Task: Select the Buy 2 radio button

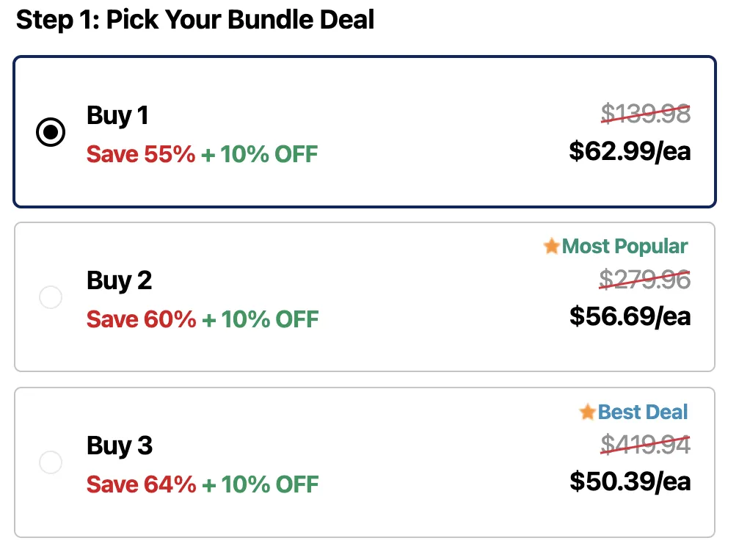Action: coord(51,297)
